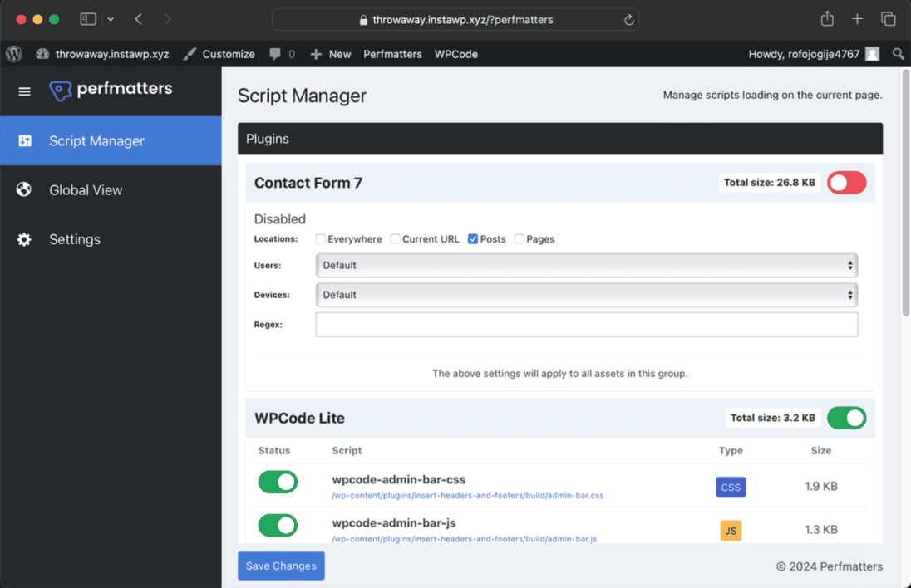Open the WordPress logo menu in the admin bar
911x588 pixels.
pyautogui.click(x=13, y=54)
